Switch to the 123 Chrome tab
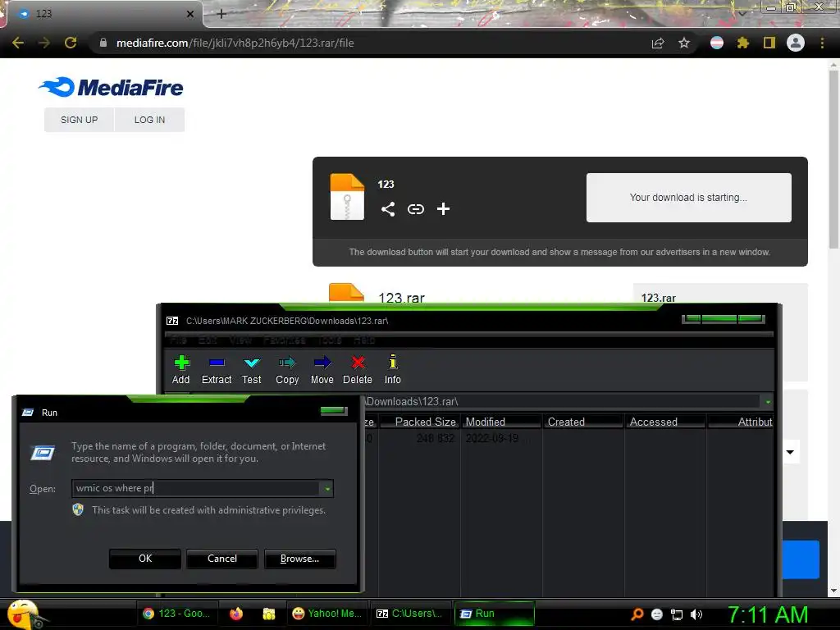The width and height of the screenshot is (840, 630). click(104, 14)
